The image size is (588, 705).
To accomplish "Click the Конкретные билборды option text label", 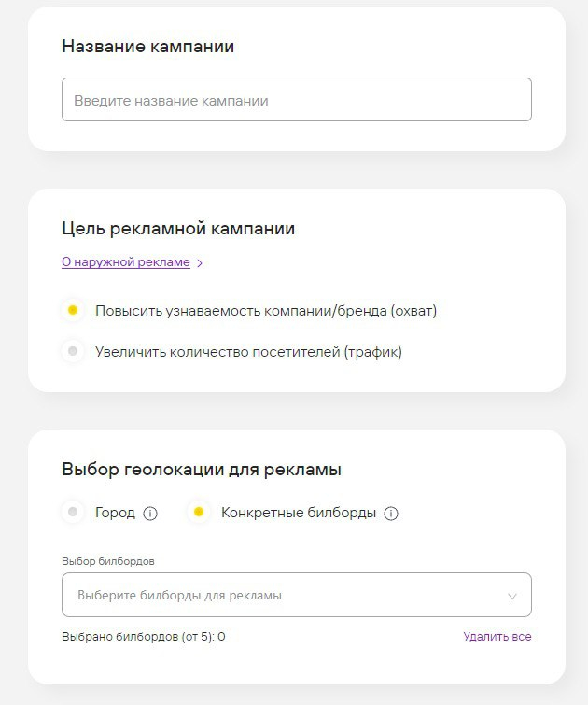I will pyautogui.click(x=299, y=513).
